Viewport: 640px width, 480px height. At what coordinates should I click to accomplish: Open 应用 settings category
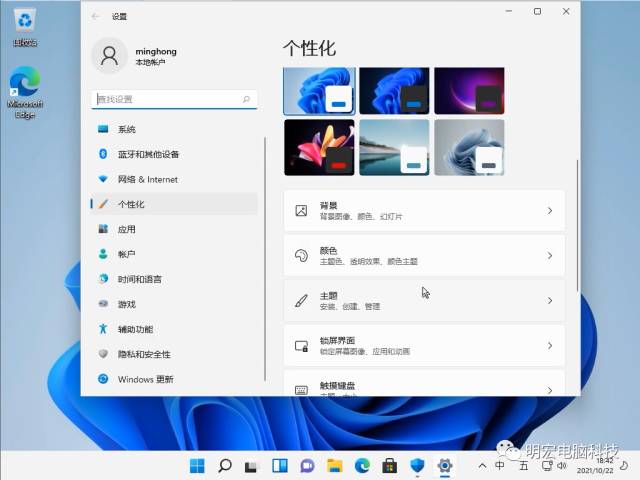coord(175,229)
